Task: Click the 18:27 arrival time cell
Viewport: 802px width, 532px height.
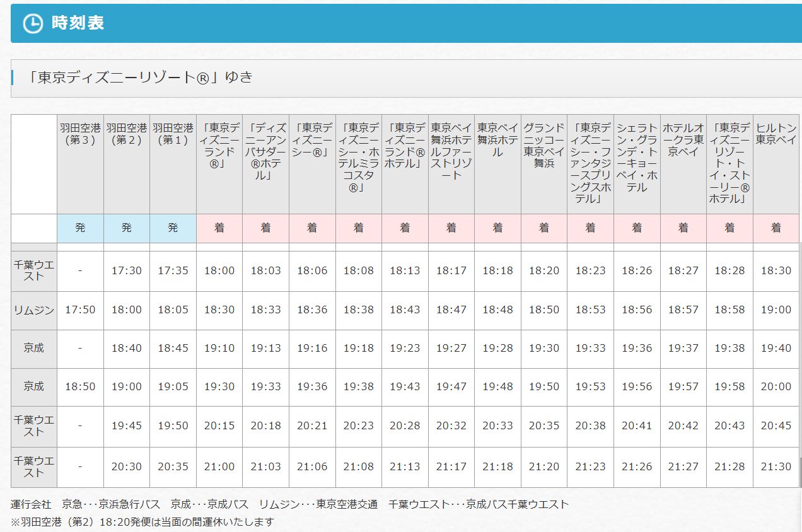Action: (683, 270)
